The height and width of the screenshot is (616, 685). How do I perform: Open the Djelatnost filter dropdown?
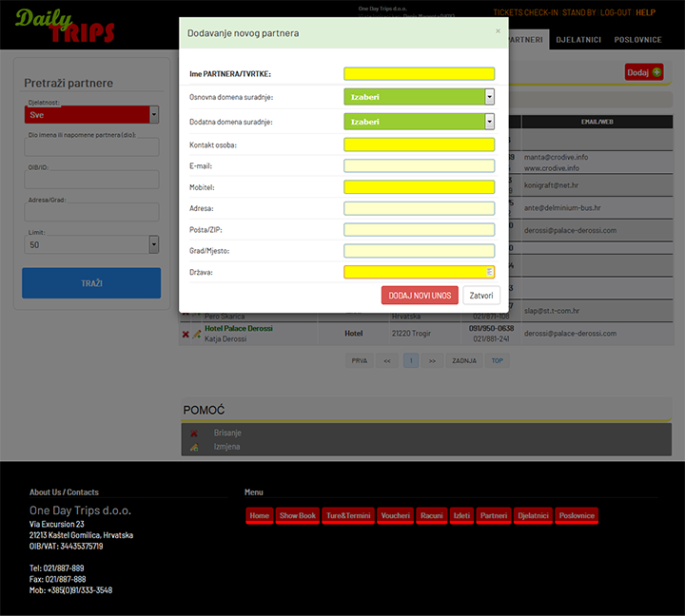[91, 114]
